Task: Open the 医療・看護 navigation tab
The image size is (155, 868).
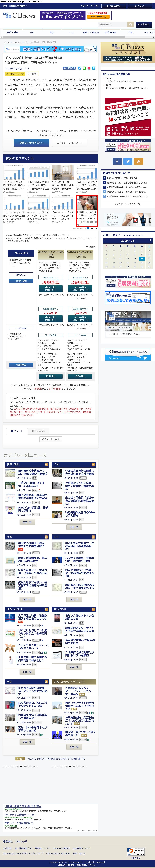Action: (13, 33)
